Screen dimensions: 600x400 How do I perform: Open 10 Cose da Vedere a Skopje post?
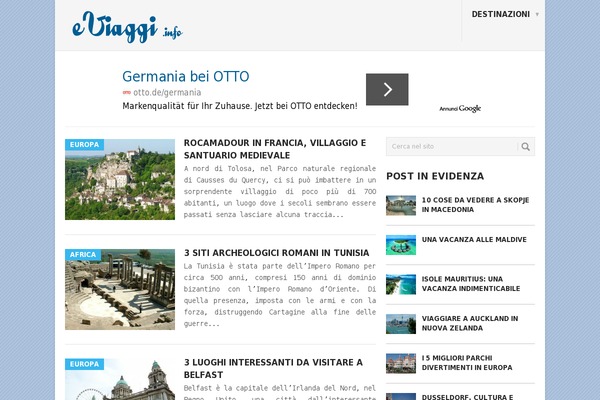point(475,205)
